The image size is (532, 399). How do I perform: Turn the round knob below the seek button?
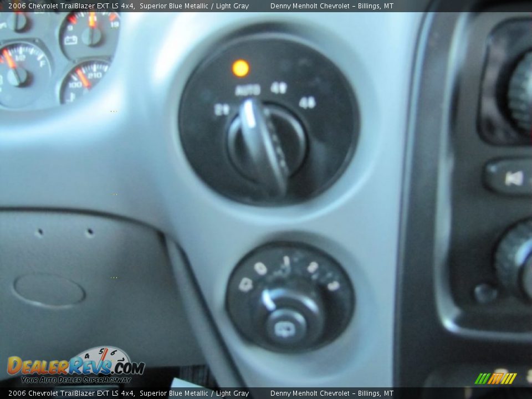click(514, 260)
